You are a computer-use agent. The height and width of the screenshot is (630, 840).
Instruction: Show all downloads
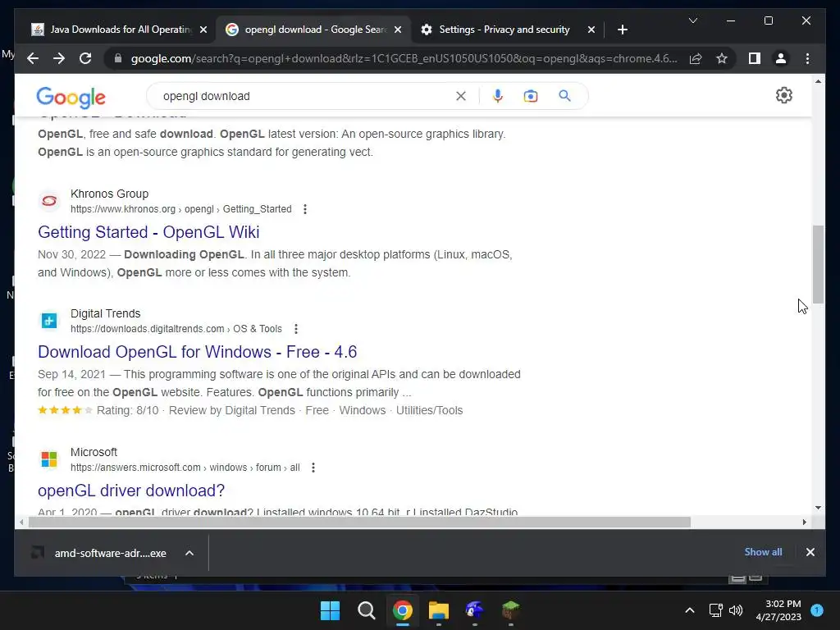tap(763, 552)
